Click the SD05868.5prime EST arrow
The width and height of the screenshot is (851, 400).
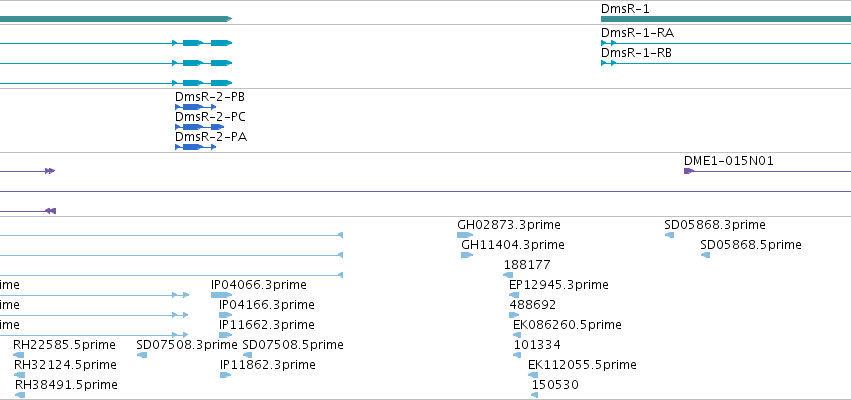[705, 255]
